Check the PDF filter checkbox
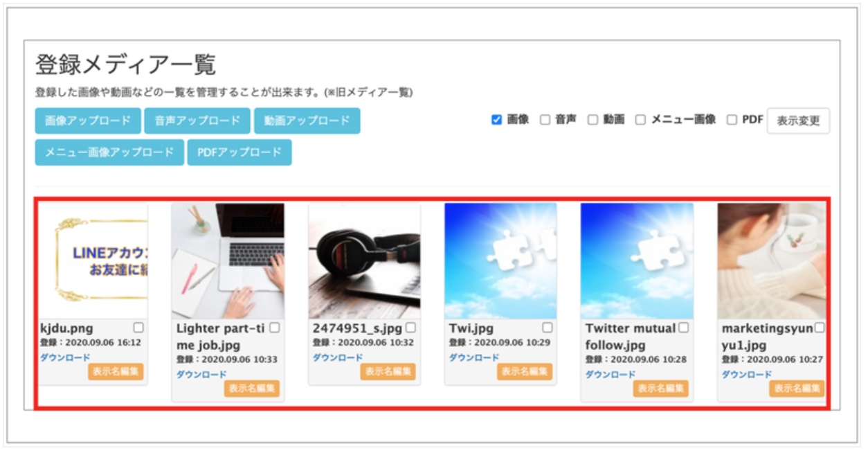The height and width of the screenshot is (453, 868). click(x=732, y=120)
